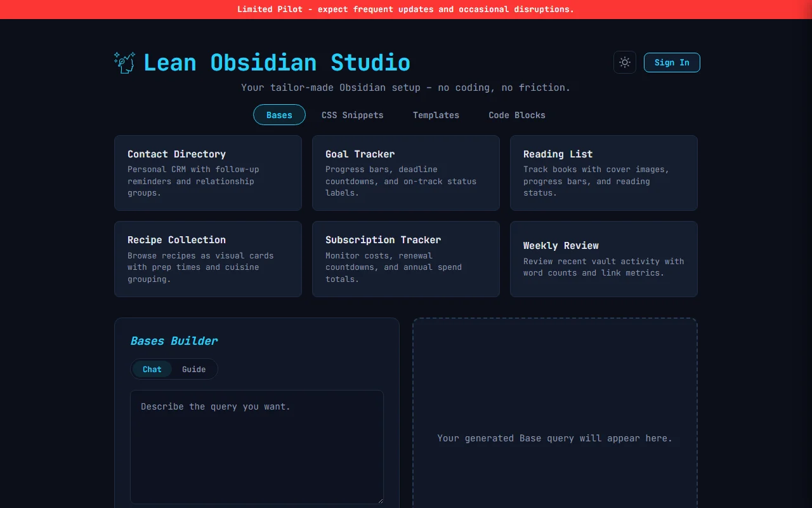Click the magic wand logo icon
Viewport: 812px width, 508px height.
pyautogui.click(x=124, y=62)
